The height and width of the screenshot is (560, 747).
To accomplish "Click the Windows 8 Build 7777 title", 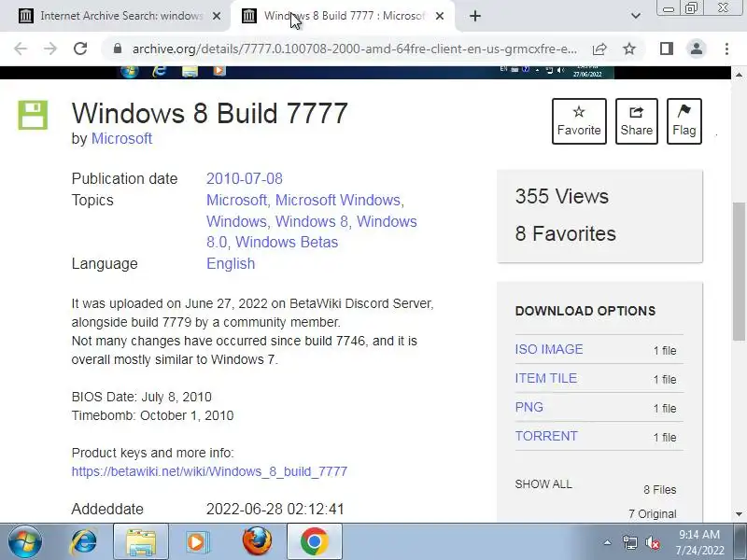I will (x=209, y=113).
